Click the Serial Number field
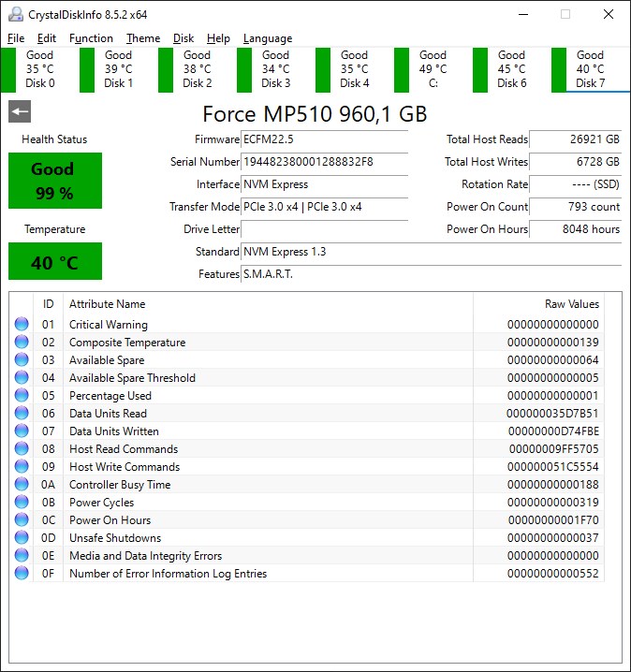 pos(325,162)
